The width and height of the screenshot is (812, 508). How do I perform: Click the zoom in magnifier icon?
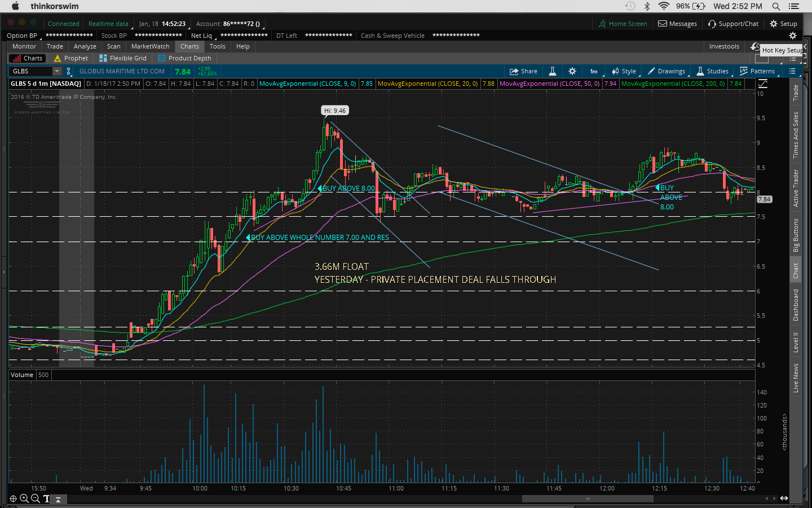pyautogui.click(x=24, y=498)
